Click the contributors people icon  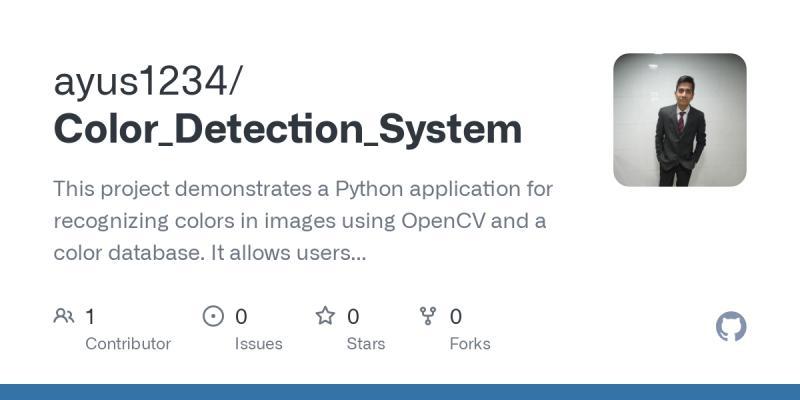(64, 316)
